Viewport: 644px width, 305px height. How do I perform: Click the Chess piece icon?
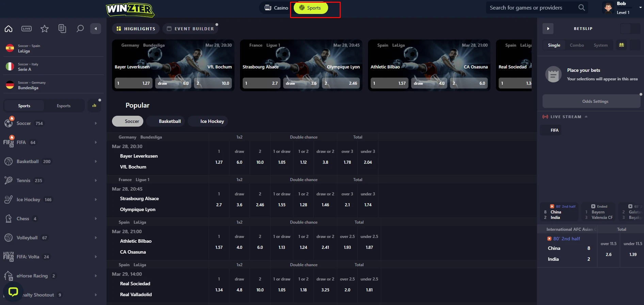coord(9,219)
